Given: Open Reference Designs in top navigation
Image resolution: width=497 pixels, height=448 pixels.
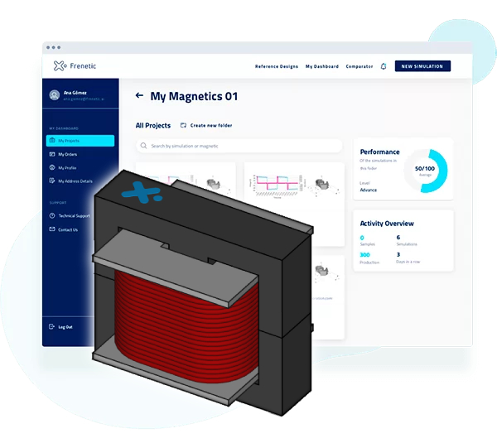Looking at the screenshot, I should [x=277, y=66].
